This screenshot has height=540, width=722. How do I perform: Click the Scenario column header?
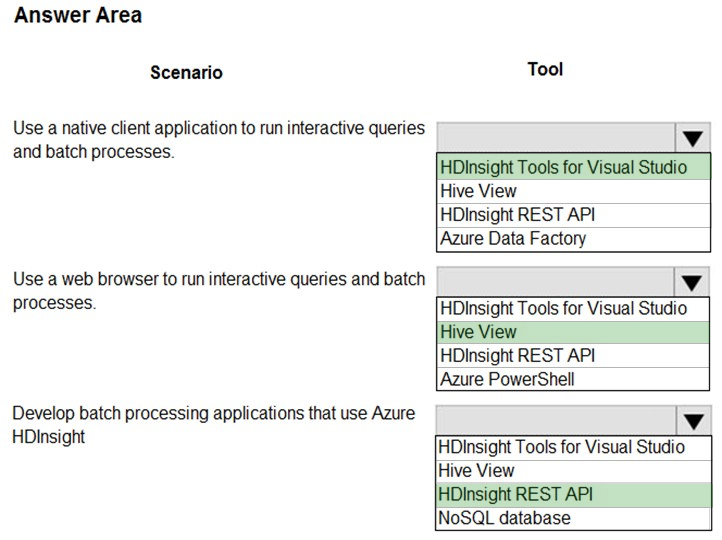[186, 73]
